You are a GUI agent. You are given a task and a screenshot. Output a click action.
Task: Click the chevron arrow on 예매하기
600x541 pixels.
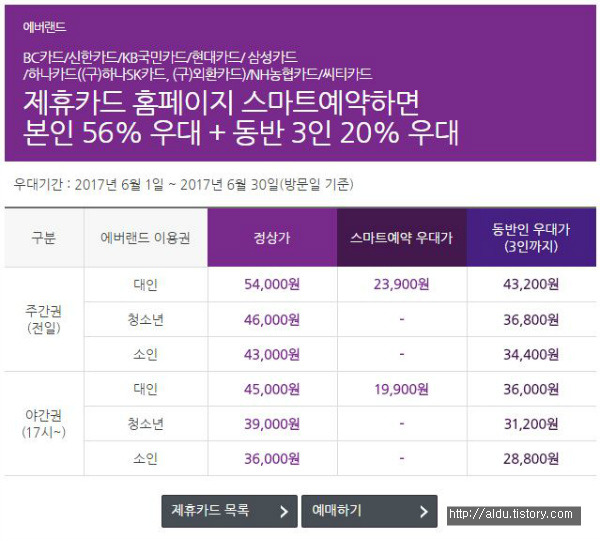coord(424,512)
